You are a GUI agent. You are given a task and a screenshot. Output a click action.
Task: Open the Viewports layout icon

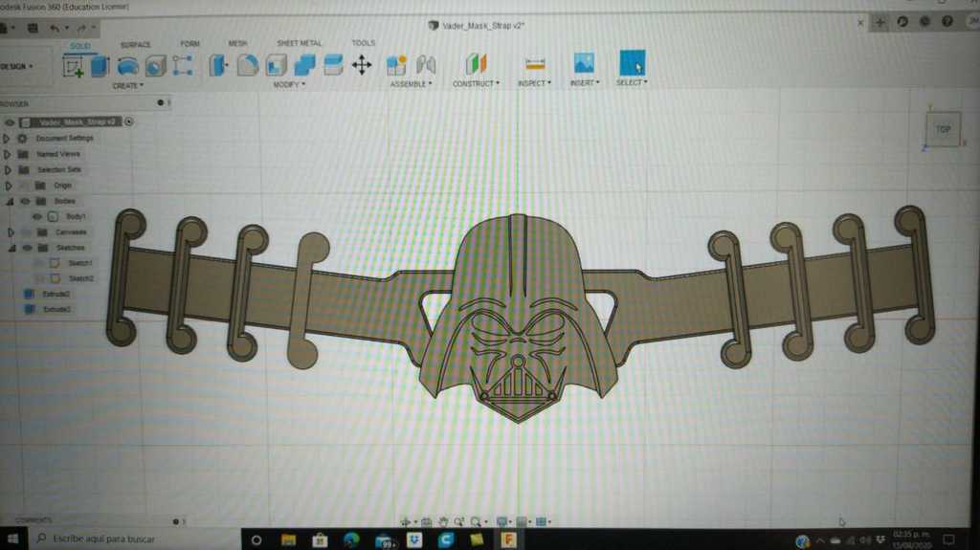pyautogui.click(x=542, y=521)
